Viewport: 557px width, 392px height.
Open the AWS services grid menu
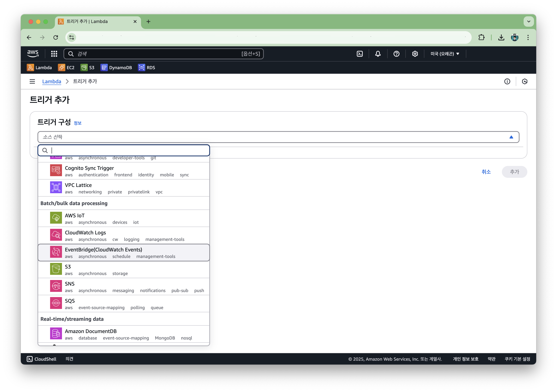tap(54, 54)
